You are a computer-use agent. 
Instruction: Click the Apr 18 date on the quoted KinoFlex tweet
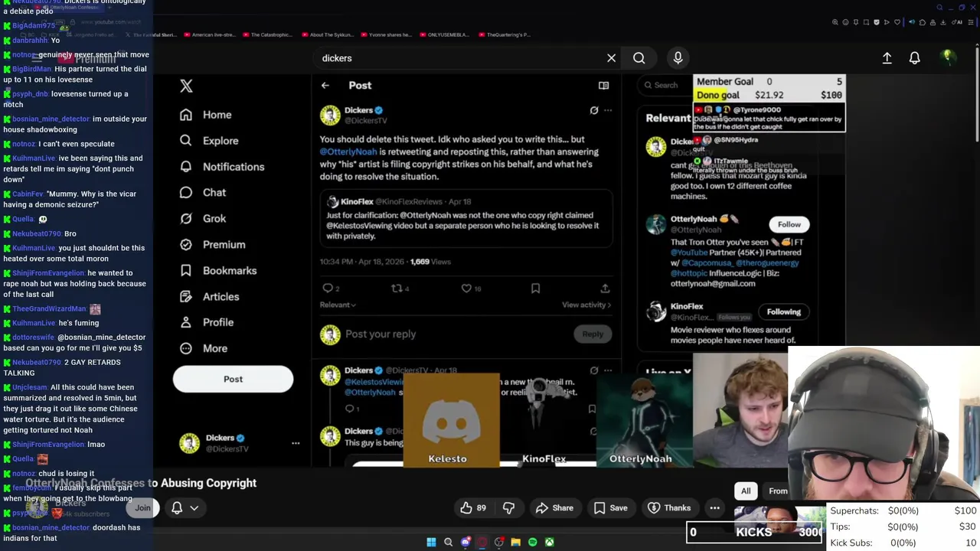click(x=459, y=201)
